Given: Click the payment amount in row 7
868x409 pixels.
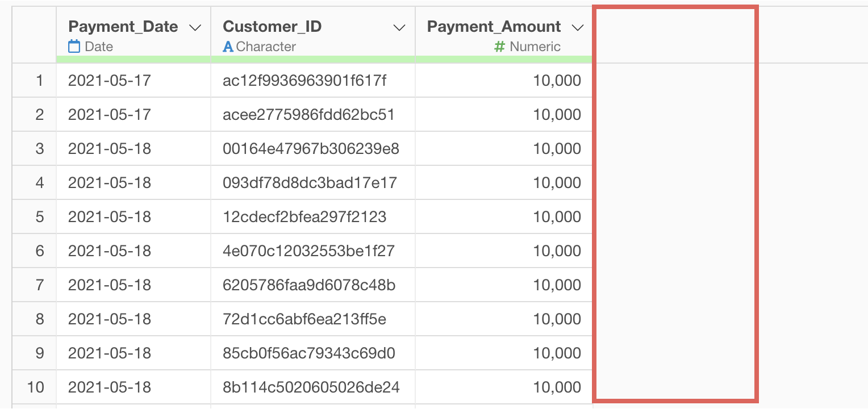Looking at the screenshot, I should (x=557, y=285).
